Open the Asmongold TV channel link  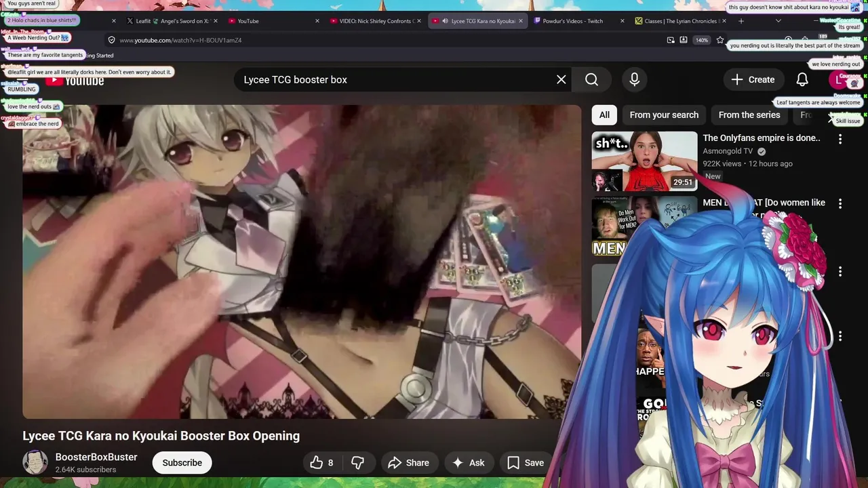point(728,151)
